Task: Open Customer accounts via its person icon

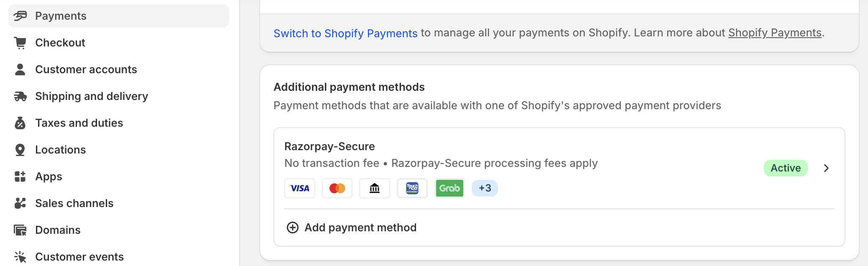Action: 20,69
